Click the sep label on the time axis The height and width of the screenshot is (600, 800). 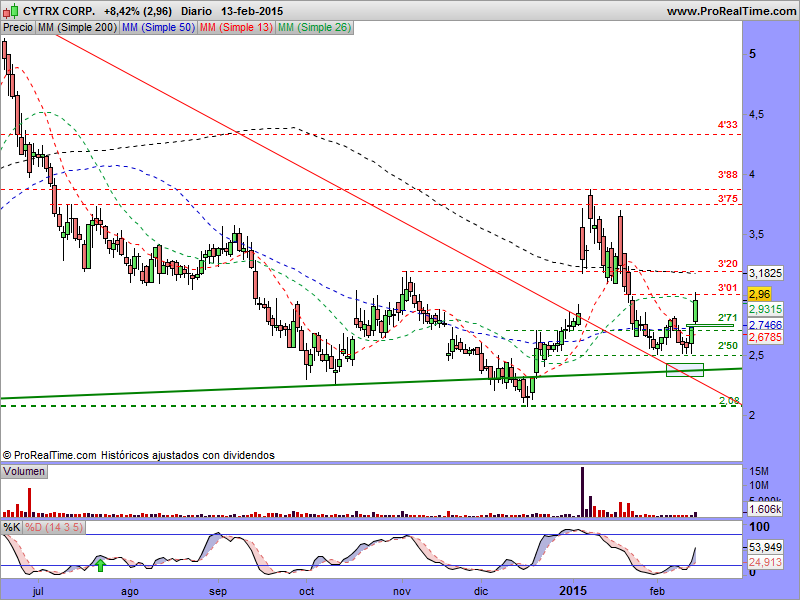coord(218,592)
